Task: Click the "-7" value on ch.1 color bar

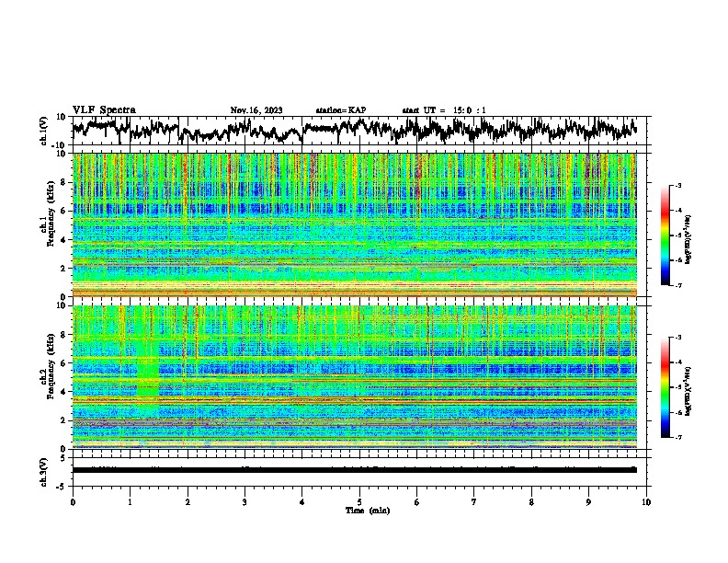Action: pyautogui.click(x=678, y=285)
